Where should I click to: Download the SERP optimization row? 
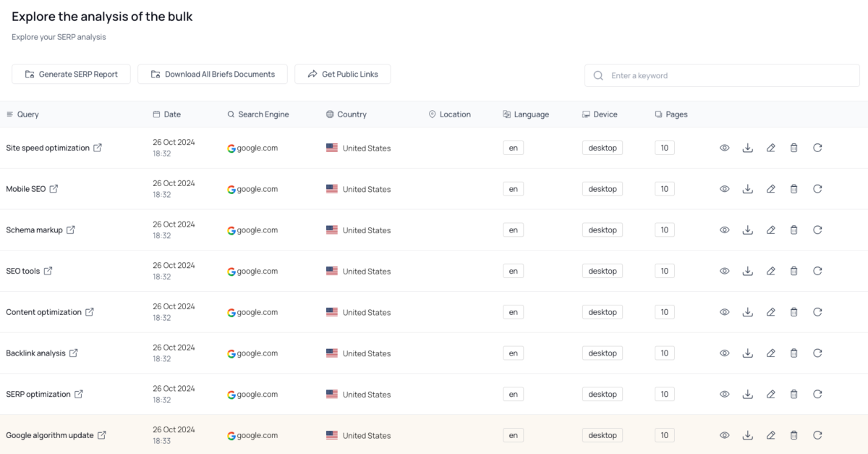[748, 394]
